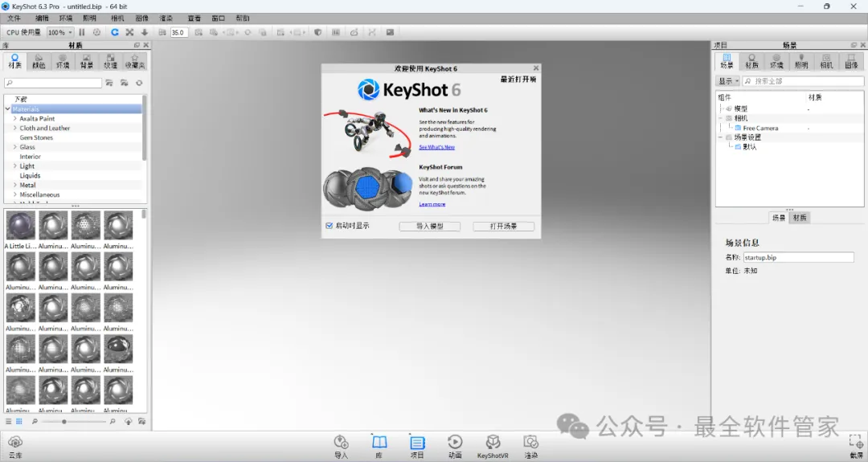The image size is (868, 462).
Task: Click the teapot icon in the top toolbar
Action: [354, 32]
